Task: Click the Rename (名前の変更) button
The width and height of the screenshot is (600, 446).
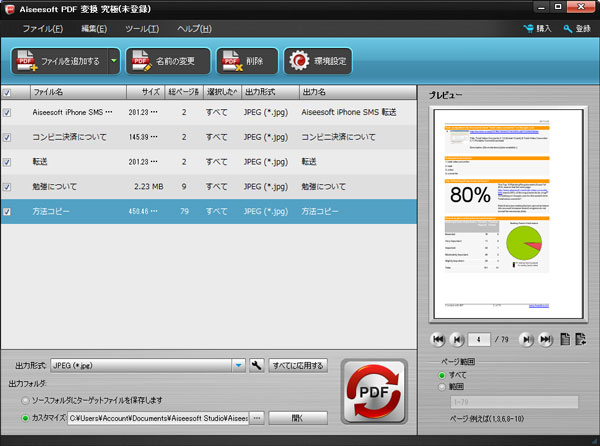Action: pos(168,61)
